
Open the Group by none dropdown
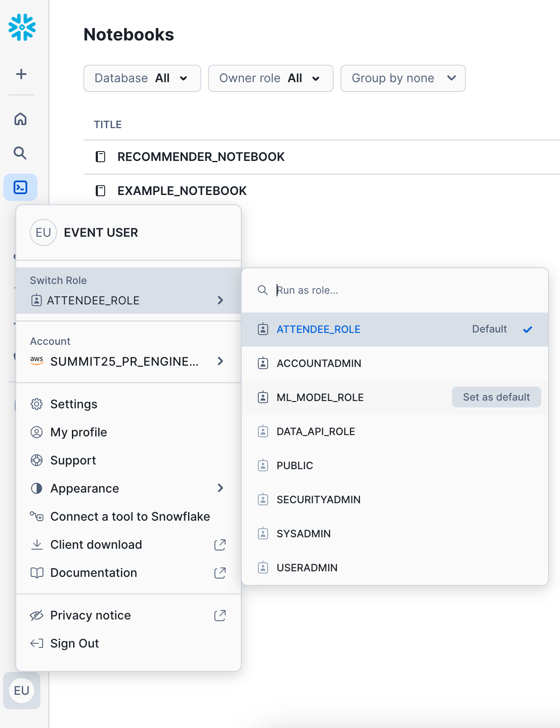[x=403, y=78]
